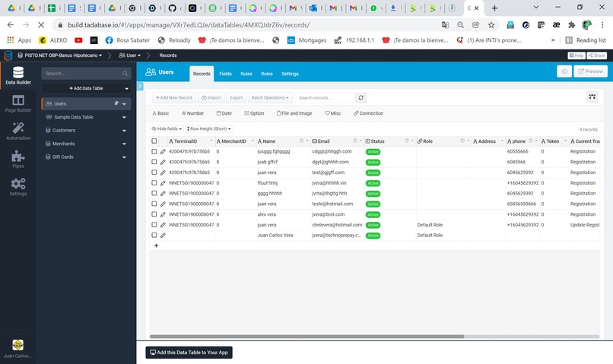Click the magnifier icon in sidebar search

click(125, 74)
